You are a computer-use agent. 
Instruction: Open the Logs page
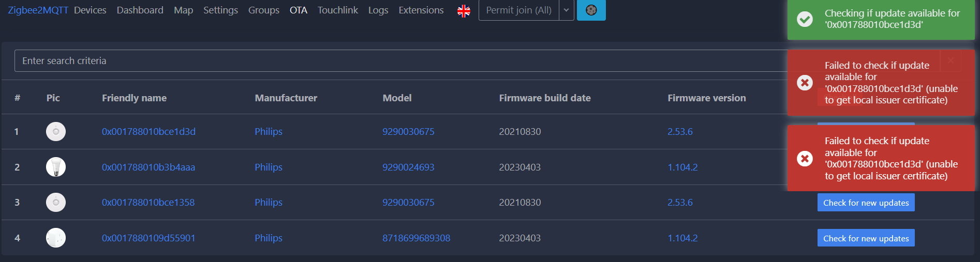pos(378,10)
